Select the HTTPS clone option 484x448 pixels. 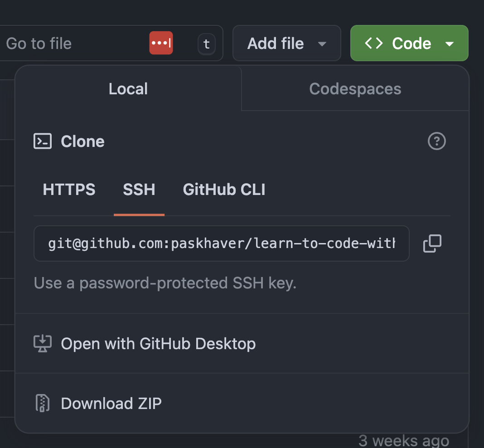(x=69, y=189)
